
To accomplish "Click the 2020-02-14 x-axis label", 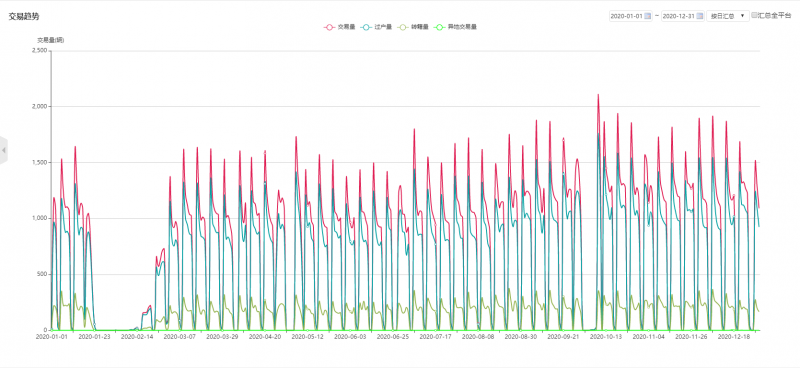I will tap(137, 337).
